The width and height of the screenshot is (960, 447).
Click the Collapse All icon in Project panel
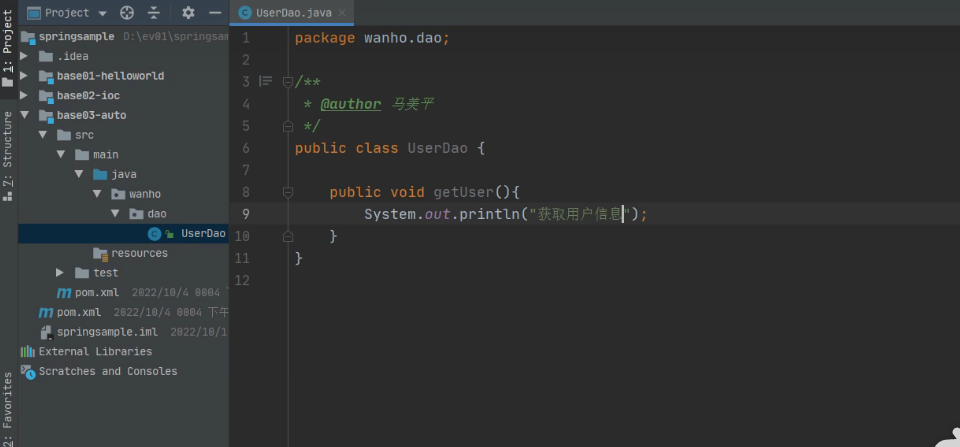(154, 13)
